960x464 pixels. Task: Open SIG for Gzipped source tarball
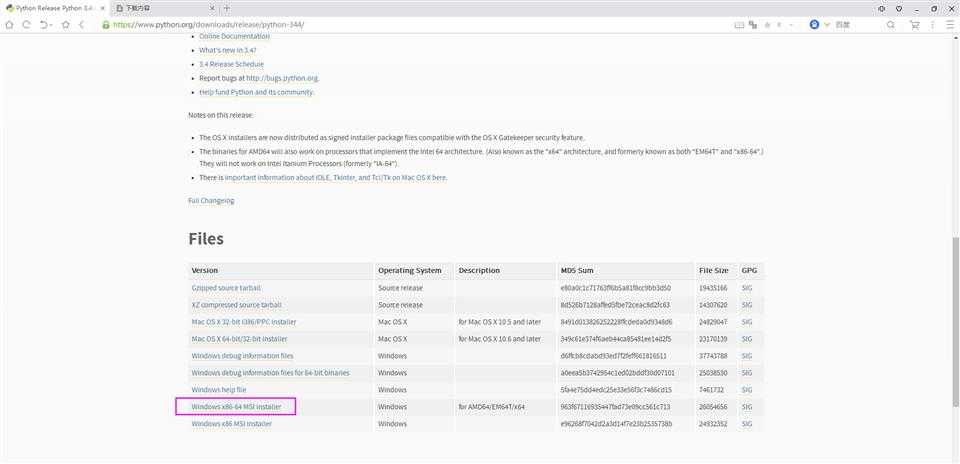pyautogui.click(x=746, y=288)
